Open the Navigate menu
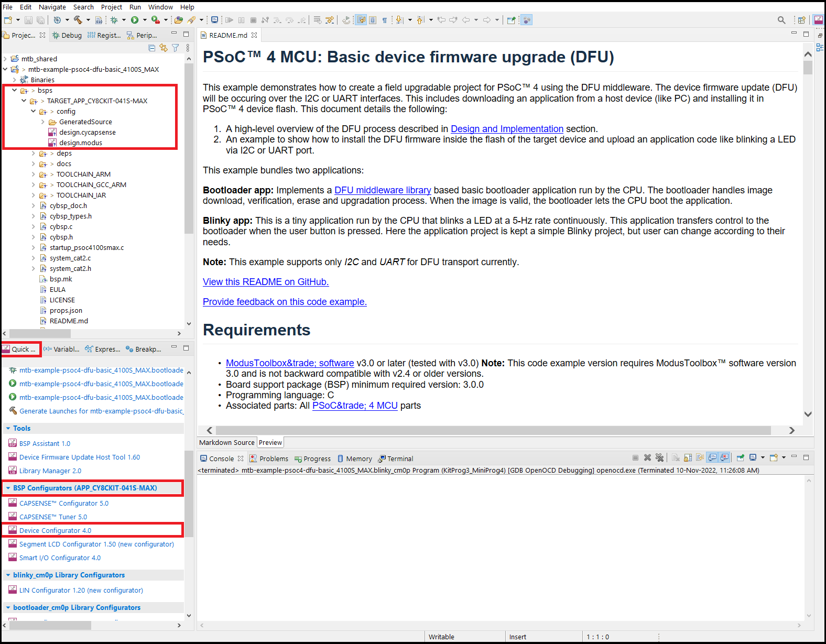The width and height of the screenshot is (826, 644). (52, 7)
